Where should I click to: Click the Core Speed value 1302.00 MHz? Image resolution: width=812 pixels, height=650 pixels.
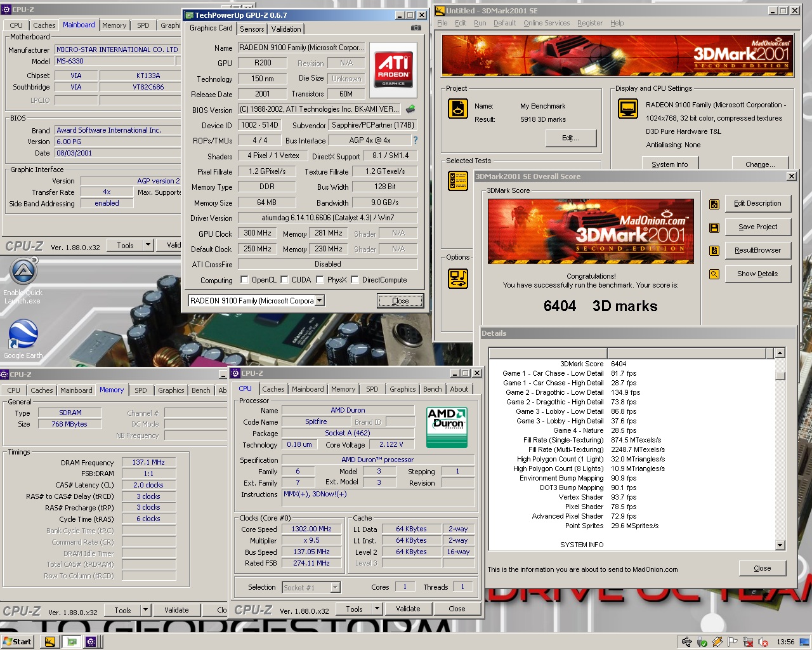pyautogui.click(x=311, y=529)
